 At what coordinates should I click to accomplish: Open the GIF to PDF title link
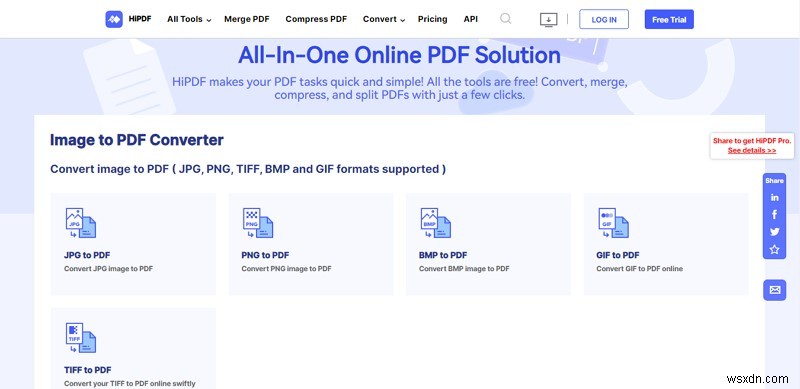tap(617, 255)
